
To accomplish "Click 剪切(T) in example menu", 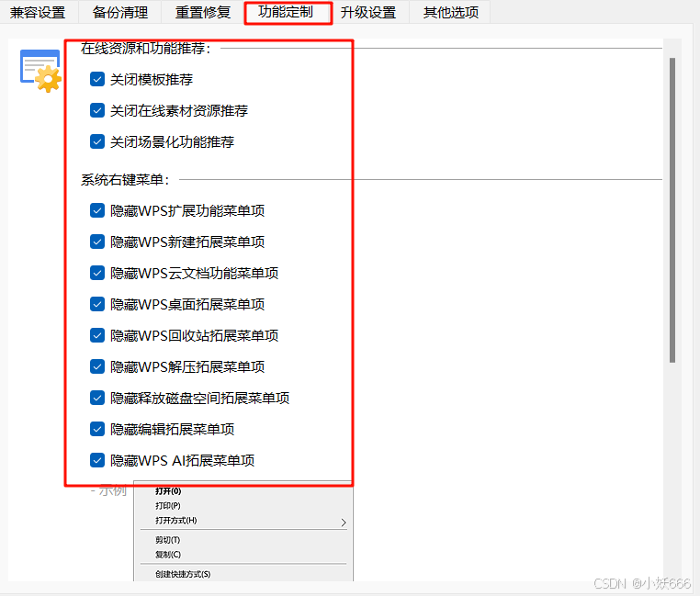I will [167, 540].
